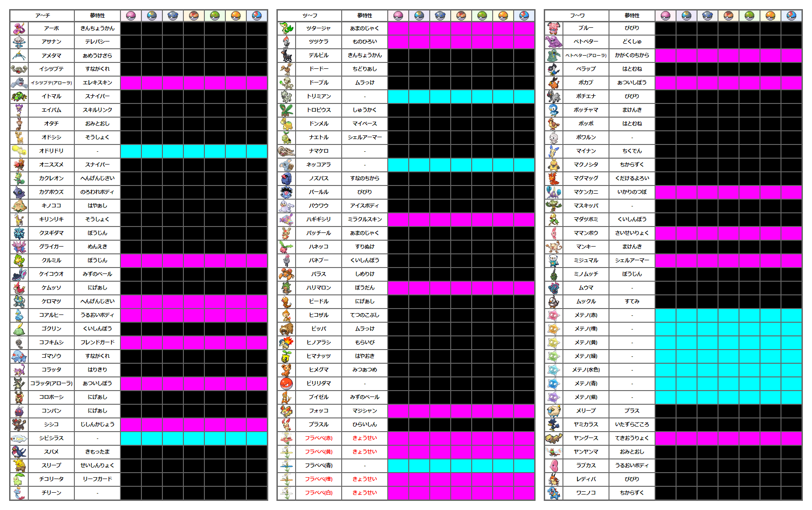
Task: Click the ワニノコ sprite icon
Action: click(554, 493)
